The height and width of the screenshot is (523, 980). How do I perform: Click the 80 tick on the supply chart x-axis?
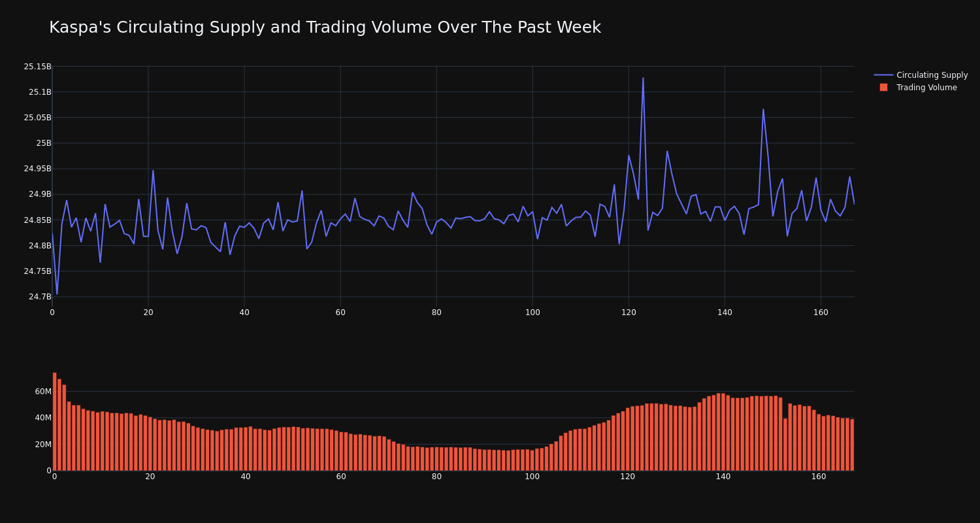(436, 312)
